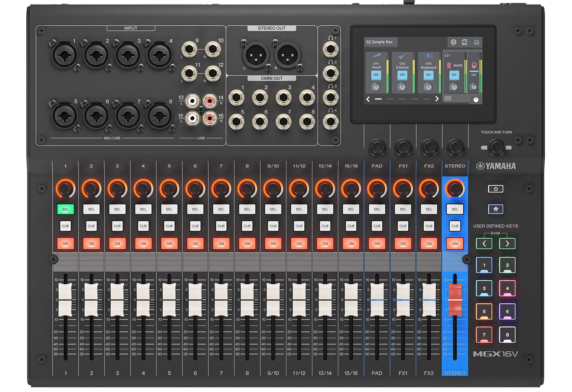This screenshot has width=572, height=392.
Task: Click the orange gain knob on channel 5
Action: (169, 188)
